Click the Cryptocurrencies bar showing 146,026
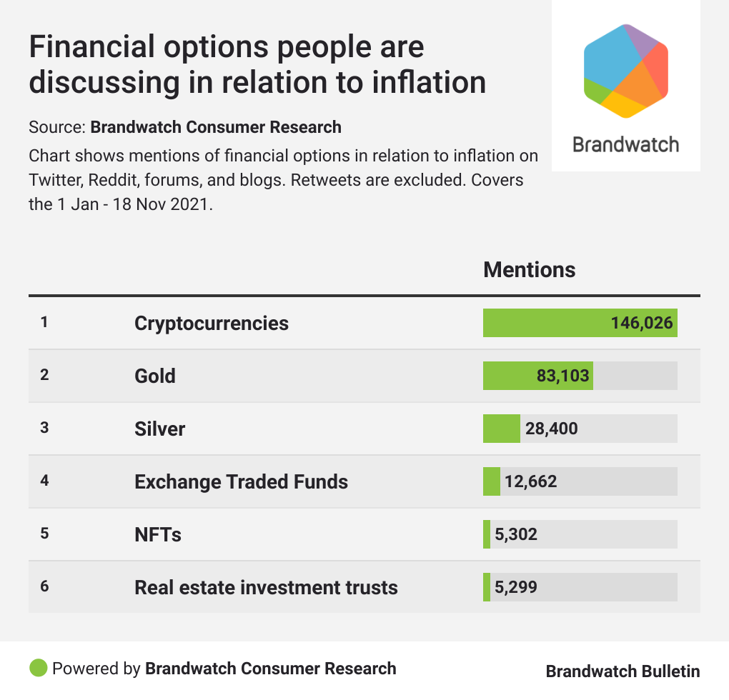Screen dimensions: 729x700 pyautogui.click(x=580, y=323)
